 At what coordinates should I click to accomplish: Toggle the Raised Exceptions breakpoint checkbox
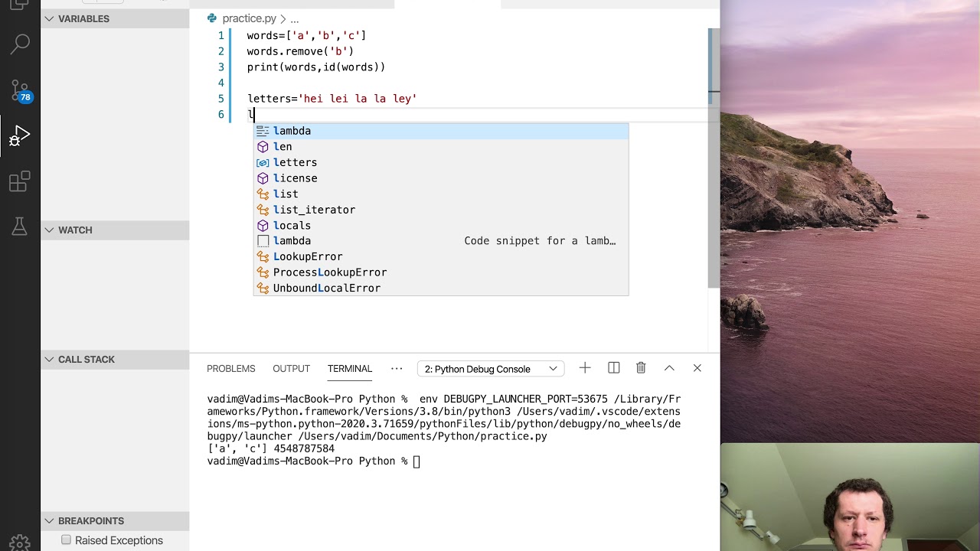(66, 540)
